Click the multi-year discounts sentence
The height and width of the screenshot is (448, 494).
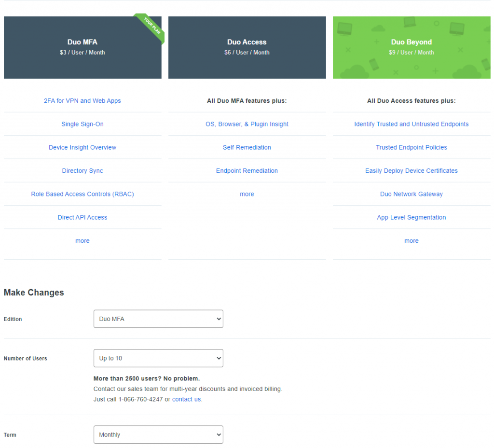(x=188, y=389)
